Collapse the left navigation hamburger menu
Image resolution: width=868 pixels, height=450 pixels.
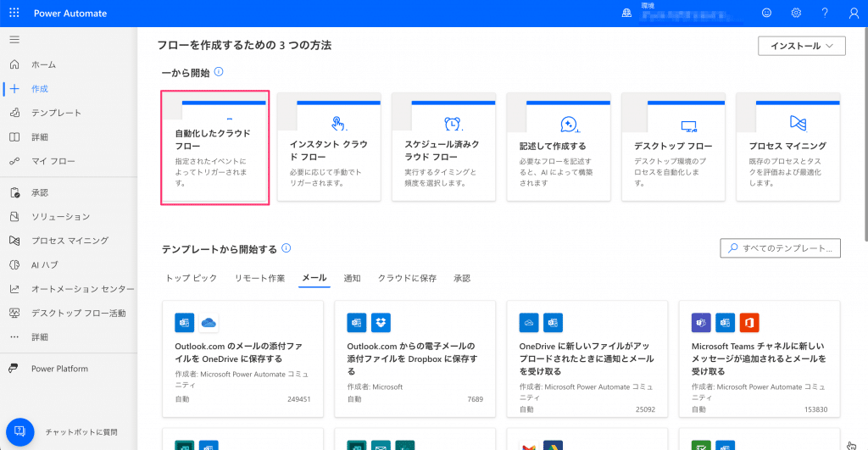[14, 40]
